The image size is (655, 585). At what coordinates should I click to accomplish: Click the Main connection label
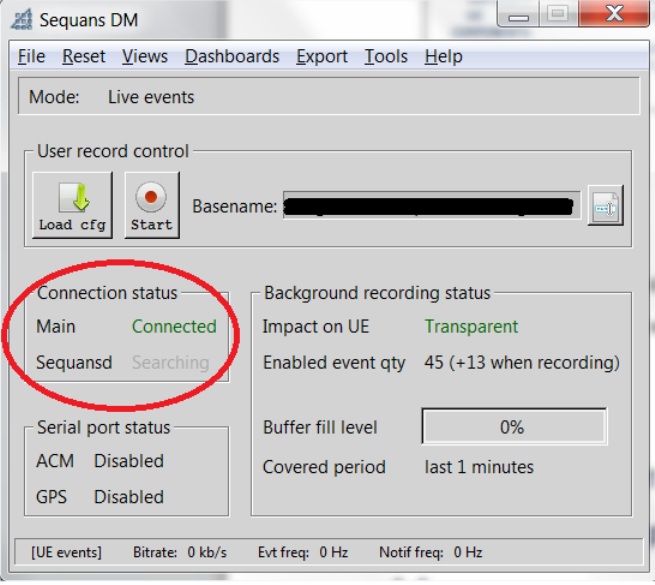pos(56,326)
